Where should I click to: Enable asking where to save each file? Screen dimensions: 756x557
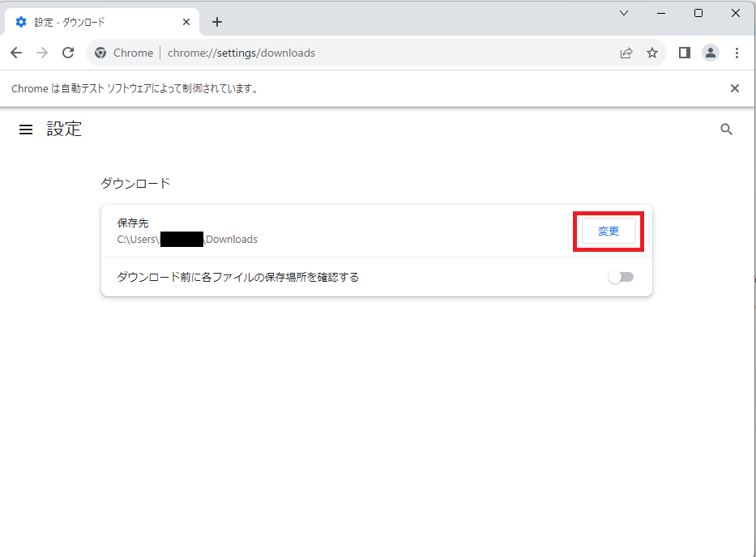(x=621, y=277)
